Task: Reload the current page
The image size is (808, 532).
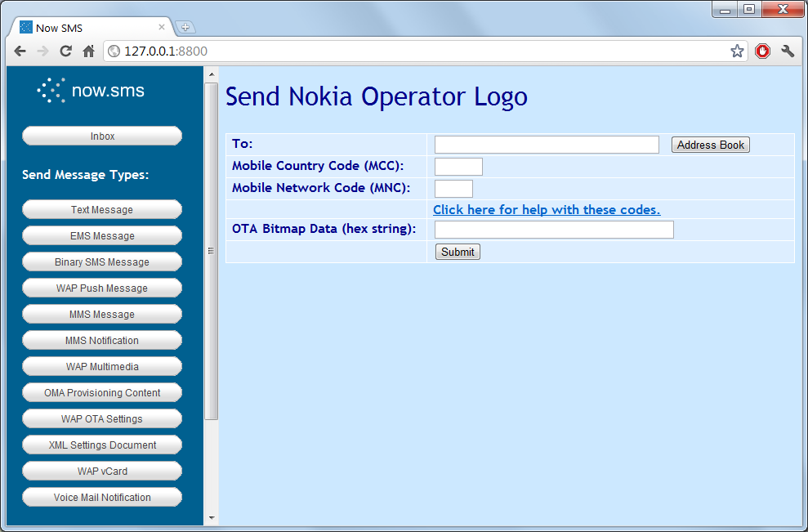Action: pyautogui.click(x=65, y=51)
